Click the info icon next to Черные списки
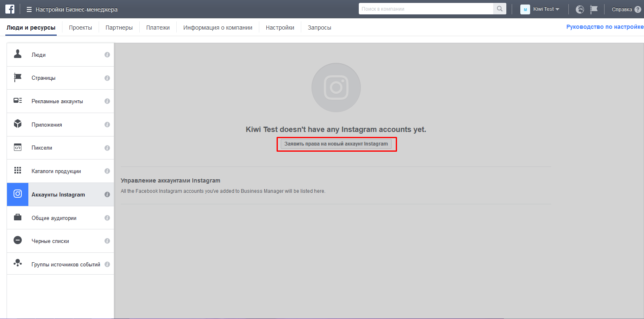This screenshot has height=319, width=644. 107,241
